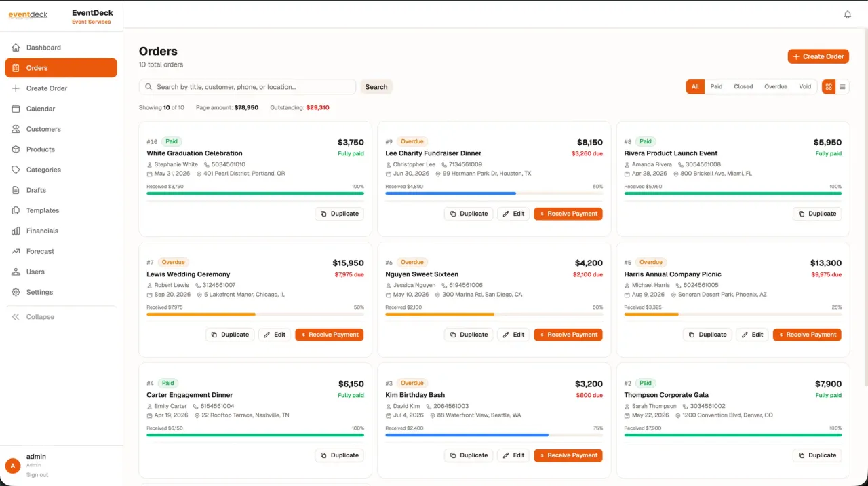Click the admin avatar
The height and width of the screenshot is (486, 868).
tap(12, 466)
